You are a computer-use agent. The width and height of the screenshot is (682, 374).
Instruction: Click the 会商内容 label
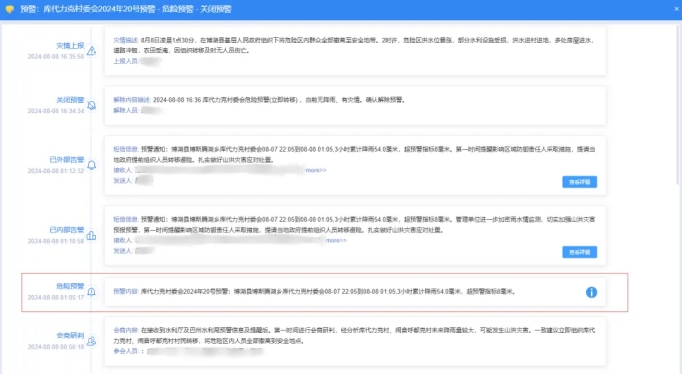click(x=126, y=330)
